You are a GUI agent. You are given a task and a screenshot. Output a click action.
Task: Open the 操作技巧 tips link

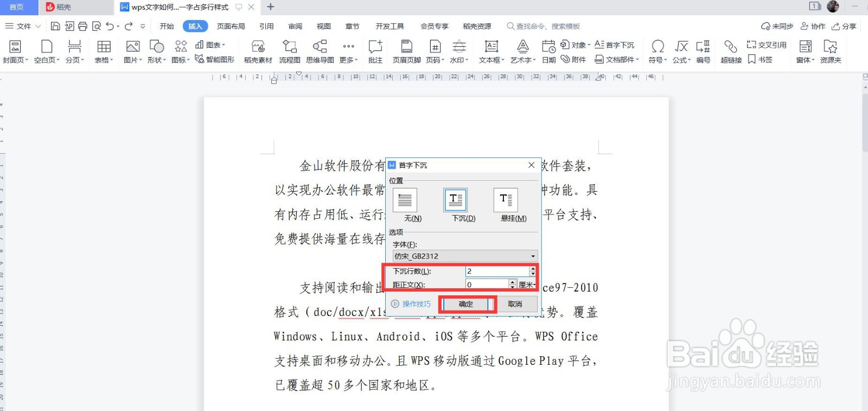411,304
